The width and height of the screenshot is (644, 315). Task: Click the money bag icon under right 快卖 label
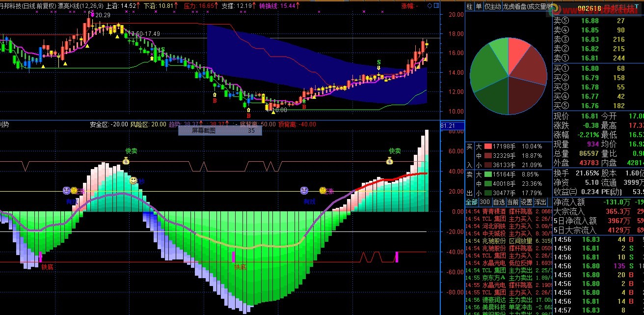pyautogui.click(x=390, y=161)
